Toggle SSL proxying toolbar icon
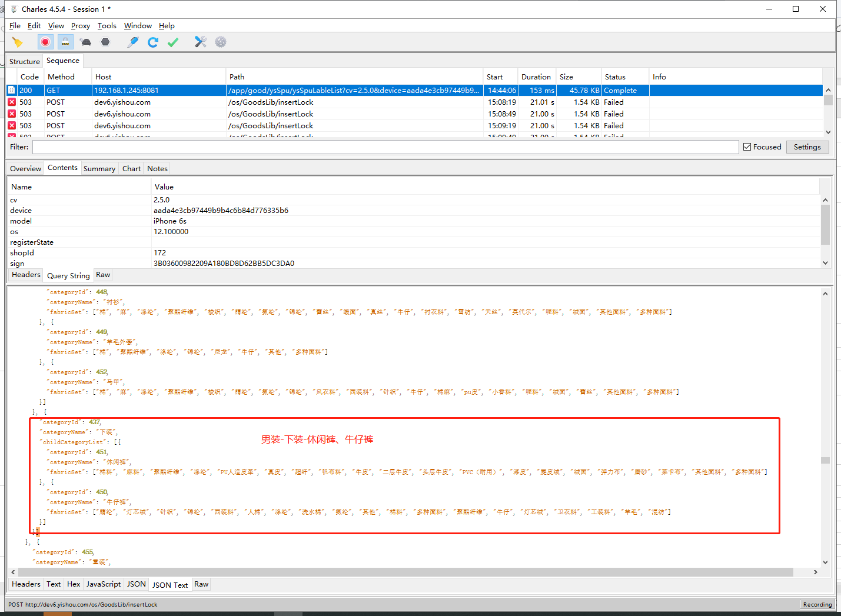841x616 pixels. tap(65, 42)
